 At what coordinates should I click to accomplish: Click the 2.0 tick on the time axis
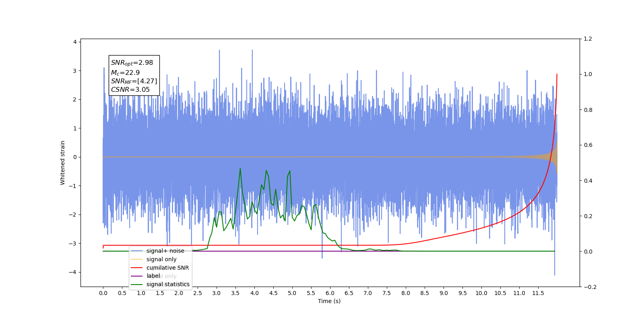click(179, 293)
